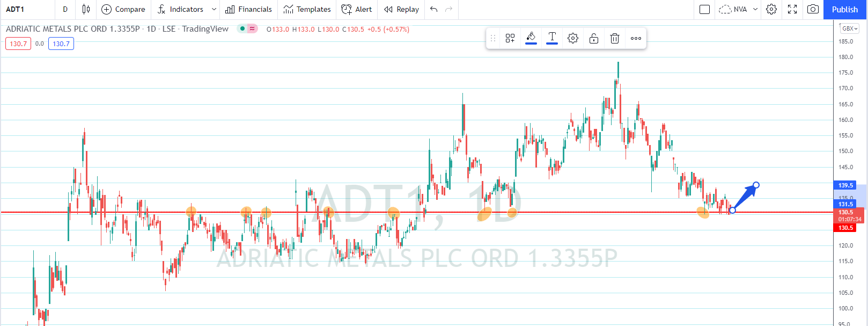Click the 100.0 price axis label
This screenshot has height=326, width=868.
click(x=846, y=308)
